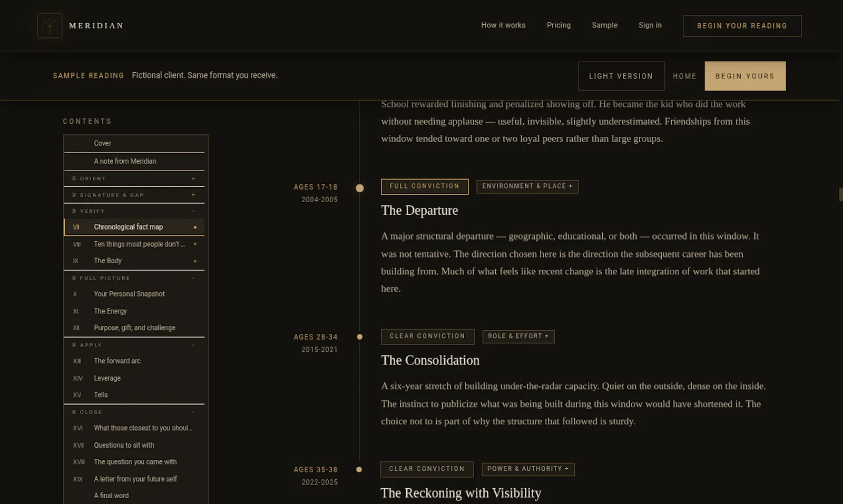Collapse the Full Picture section
Image resolution: width=843 pixels, height=504 pixels.
click(134, 278)
